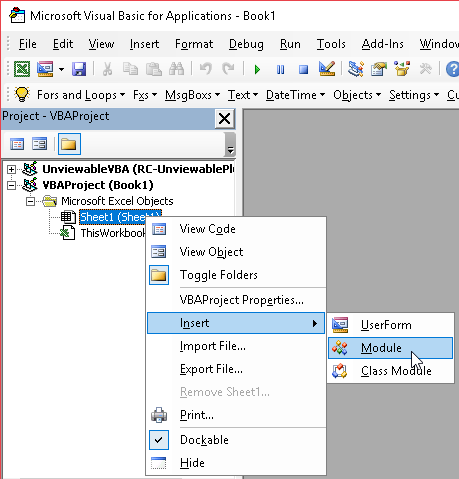459x479 pixels.
Task: Select ThisWorkbook in project tree
Action: (113, 233)
